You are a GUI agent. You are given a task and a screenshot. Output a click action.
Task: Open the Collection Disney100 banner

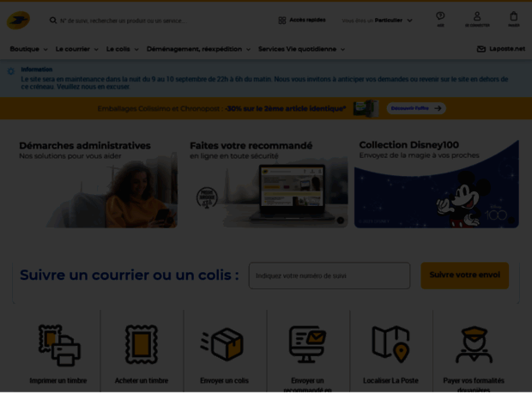tap(436, 184)
